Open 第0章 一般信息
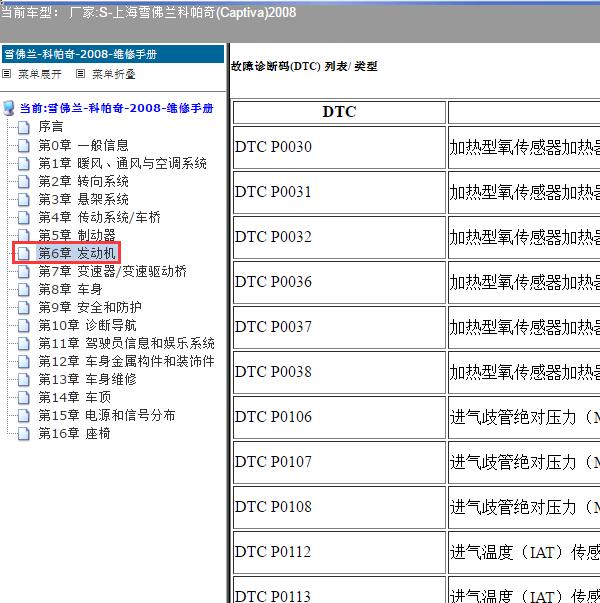 point(83,145)
